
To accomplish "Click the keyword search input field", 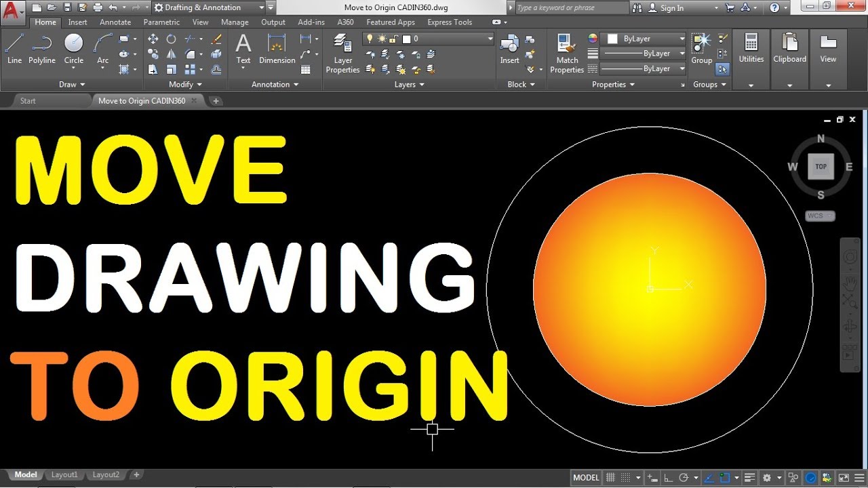I will click(x=572, y=8).
